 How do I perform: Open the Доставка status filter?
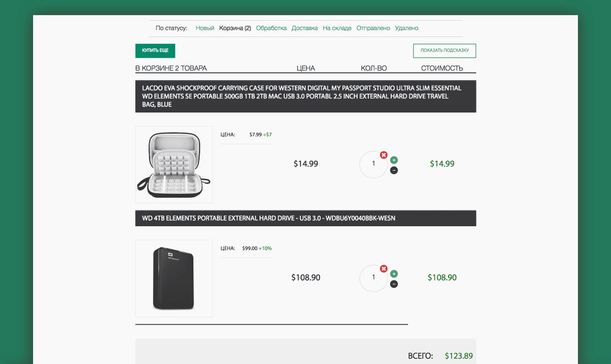pyautogui.click(x=305, y=28)
